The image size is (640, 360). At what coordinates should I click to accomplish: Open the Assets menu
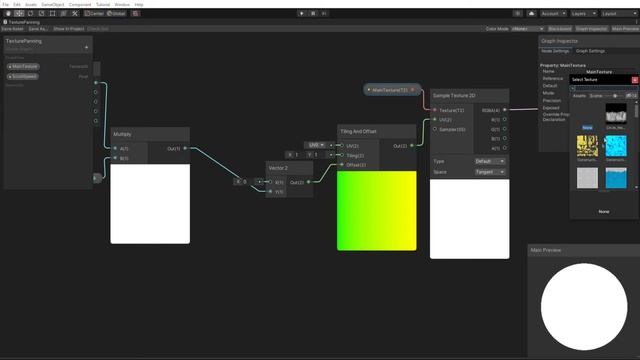tap(31, 4)
